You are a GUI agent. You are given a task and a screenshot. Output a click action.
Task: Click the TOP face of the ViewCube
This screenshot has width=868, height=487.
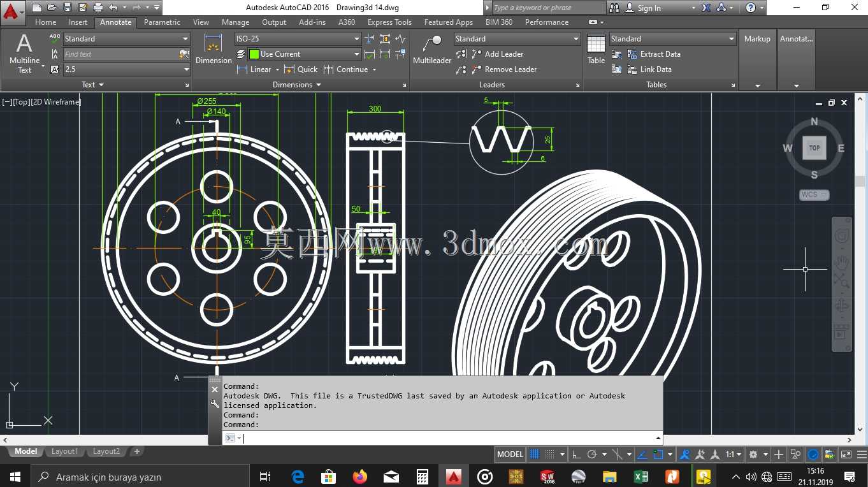[x=814, y=148]
